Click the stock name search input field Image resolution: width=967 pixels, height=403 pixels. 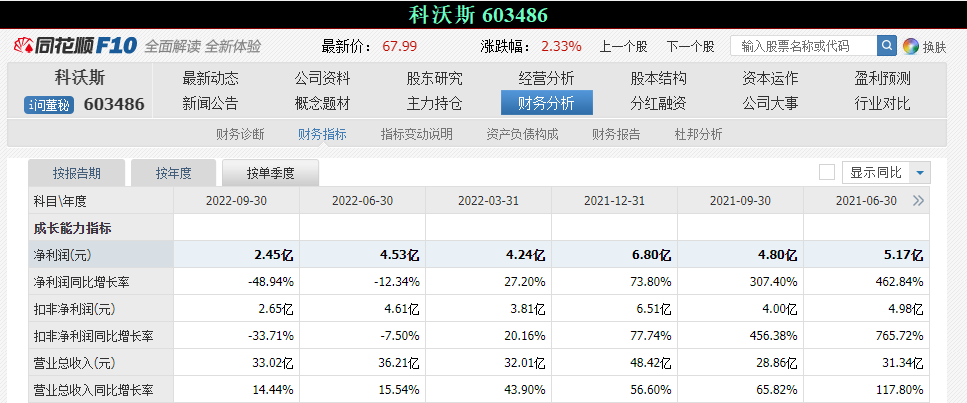point(804,46)
